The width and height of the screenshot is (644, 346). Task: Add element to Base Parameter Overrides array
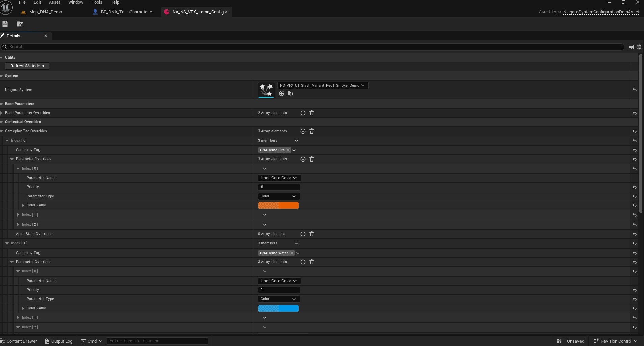303,113
